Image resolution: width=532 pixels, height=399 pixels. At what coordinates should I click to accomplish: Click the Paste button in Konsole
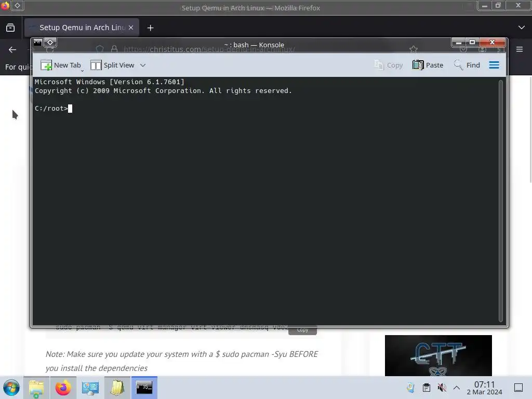428,65
